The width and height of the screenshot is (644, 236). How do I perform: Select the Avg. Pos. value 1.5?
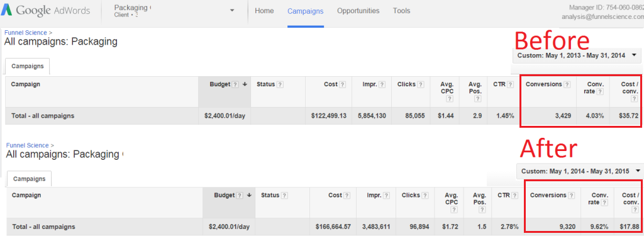pyautogui.click(x=481, y=227)
